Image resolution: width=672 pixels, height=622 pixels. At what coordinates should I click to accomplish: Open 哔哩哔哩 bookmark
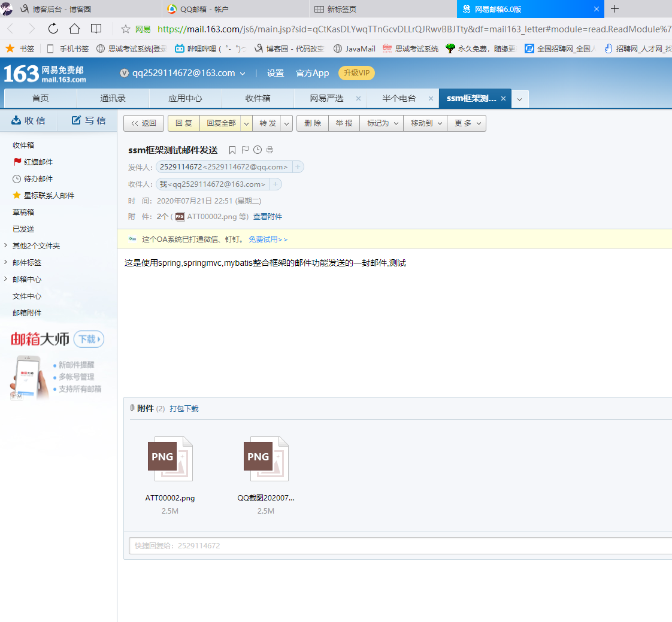tap(210, 48)
